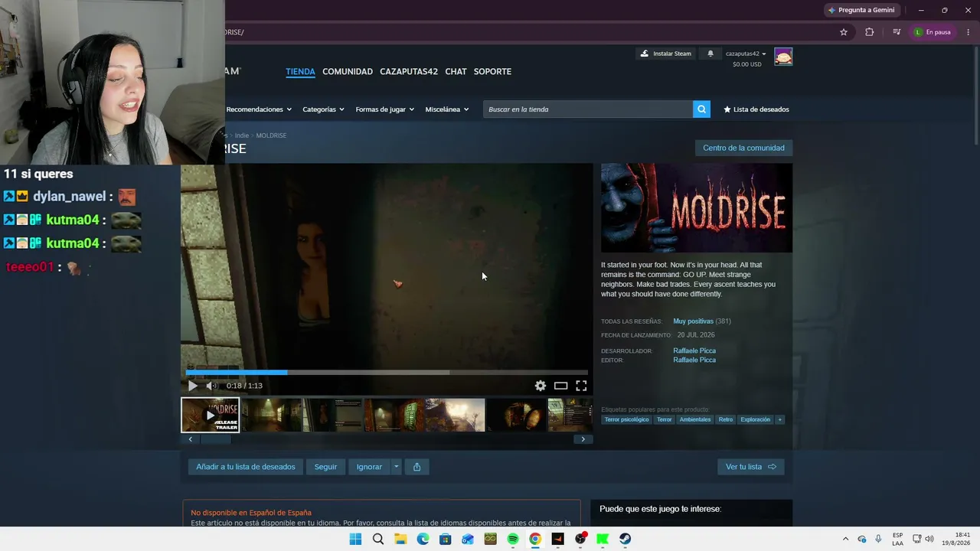Viewport: 980px width, 551px height.
Task: Open the taskbar volume control
Action: 929,539
